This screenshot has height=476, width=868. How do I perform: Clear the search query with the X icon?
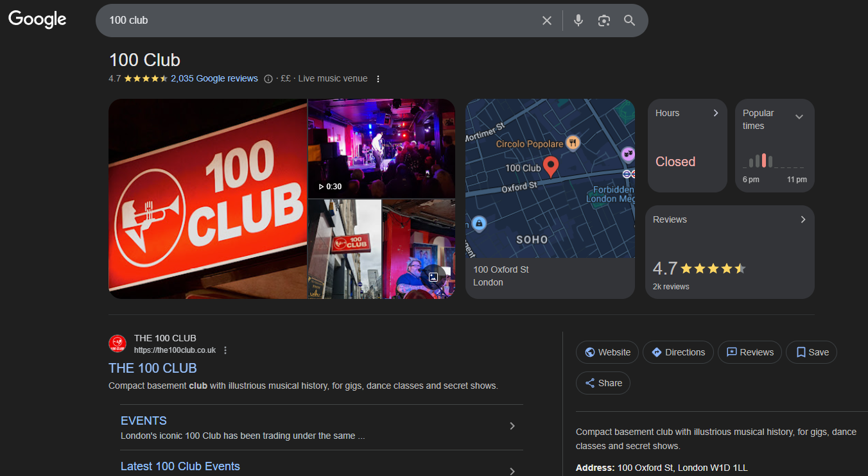(546, 20)
